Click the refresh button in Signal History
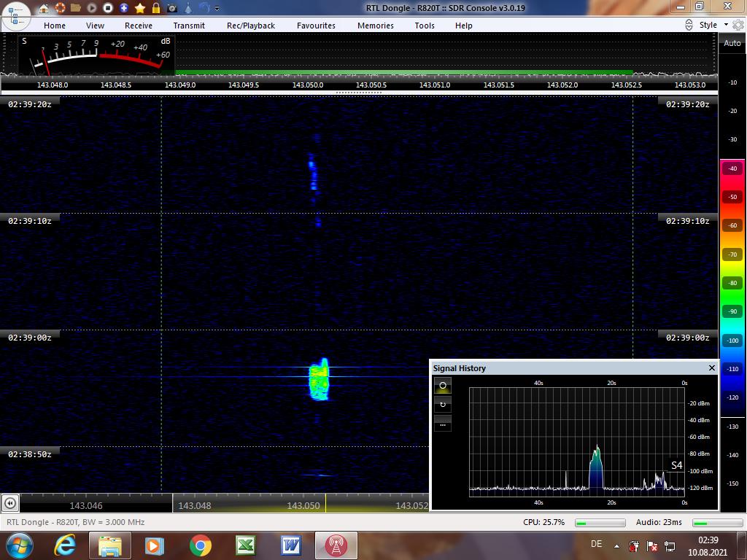 443,405
